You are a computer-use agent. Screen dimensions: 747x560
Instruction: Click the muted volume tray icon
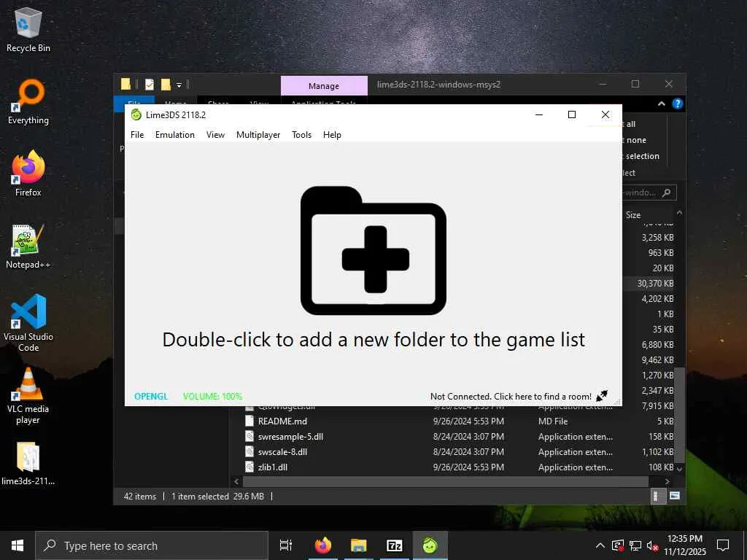point(653,545)
